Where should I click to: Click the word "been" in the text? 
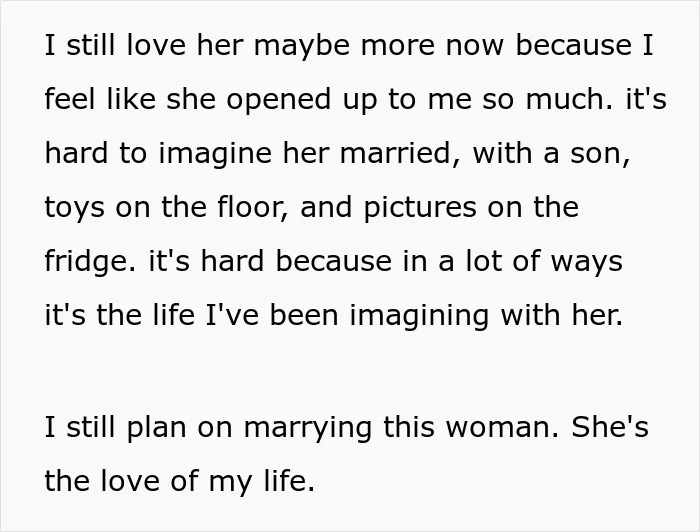coord(304,315)
